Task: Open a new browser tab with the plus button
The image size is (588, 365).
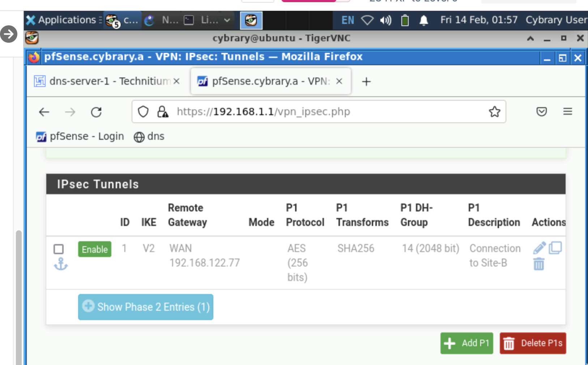Action: point(366,81)
